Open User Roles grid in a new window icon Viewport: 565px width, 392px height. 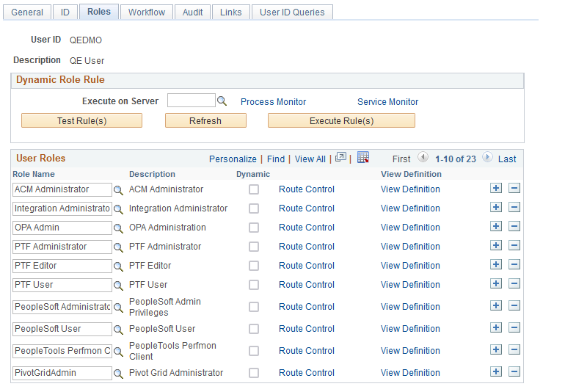(x=340, y=158)
